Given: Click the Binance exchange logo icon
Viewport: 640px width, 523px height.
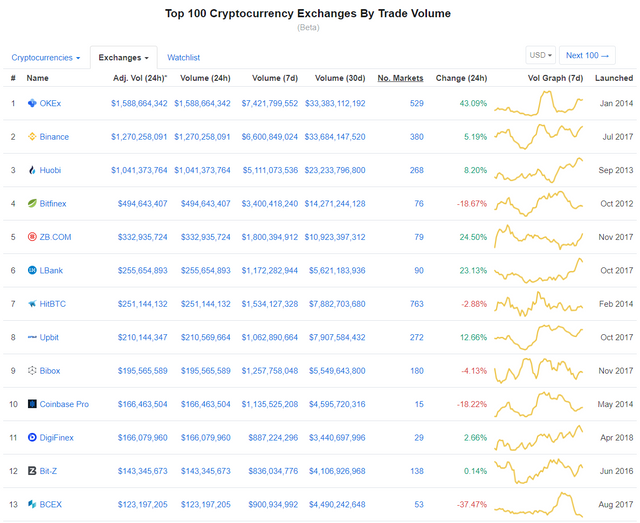Looking at the screenshot, I should tap(32, 137).
